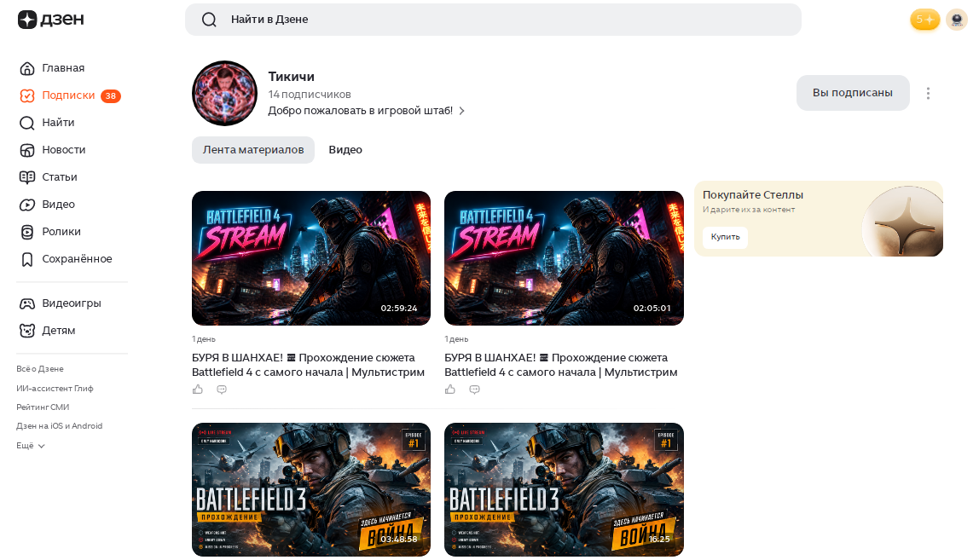Screen dimensions: 979x560
Task: Click the search magnifier icon
Action: click(209, 20)
